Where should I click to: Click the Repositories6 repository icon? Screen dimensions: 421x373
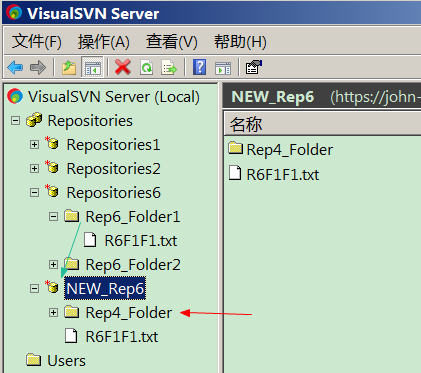[x=52, y=191]
